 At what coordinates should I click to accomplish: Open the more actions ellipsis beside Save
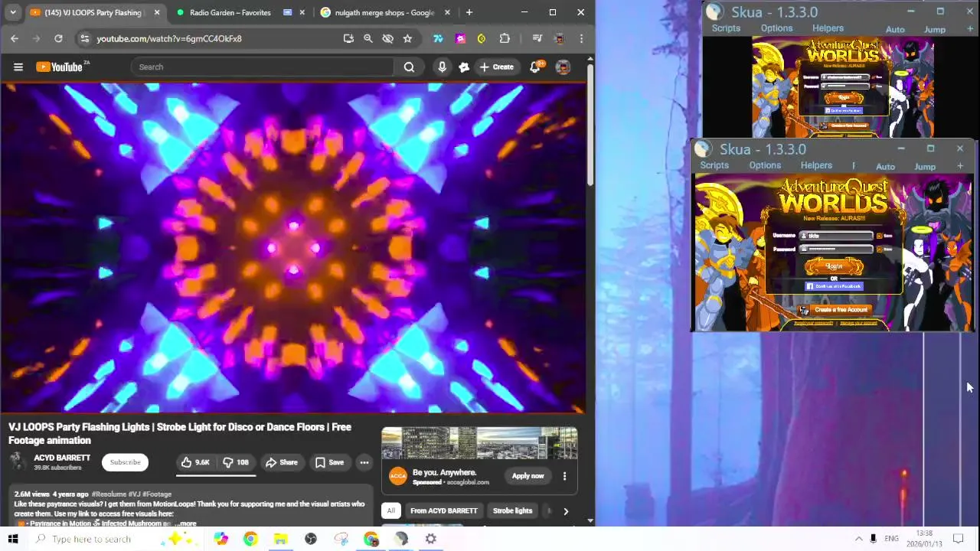click(364, 462)
